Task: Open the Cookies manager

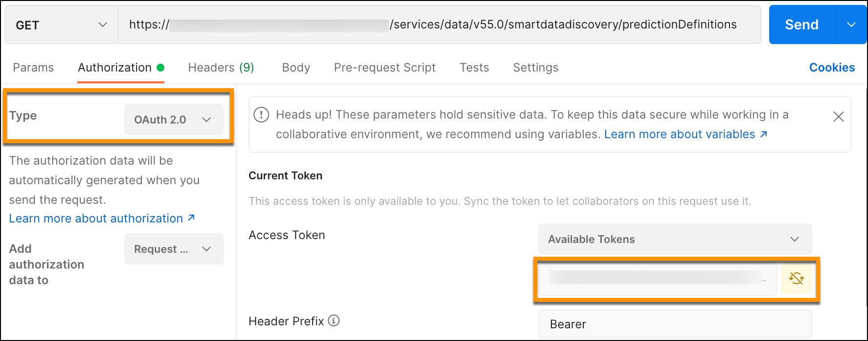Action: click(832, 67)
